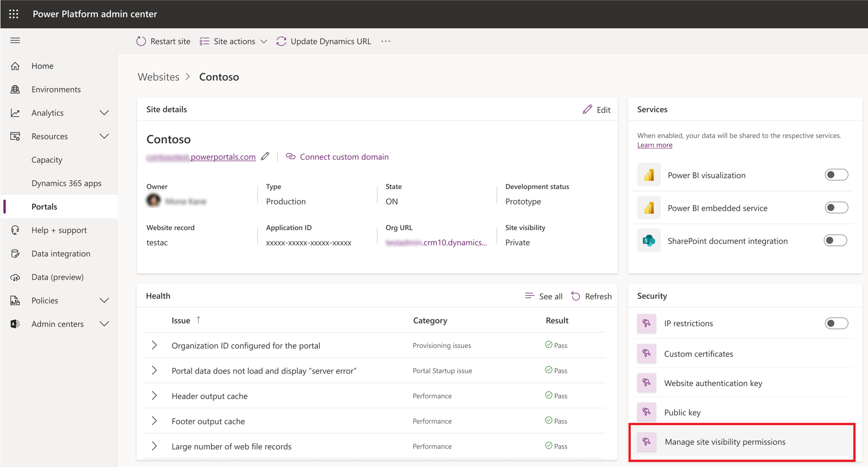This screenshot has height=467, width=868.
Task: Click the Policies icon in sidebar
Action: coord(15,301)
